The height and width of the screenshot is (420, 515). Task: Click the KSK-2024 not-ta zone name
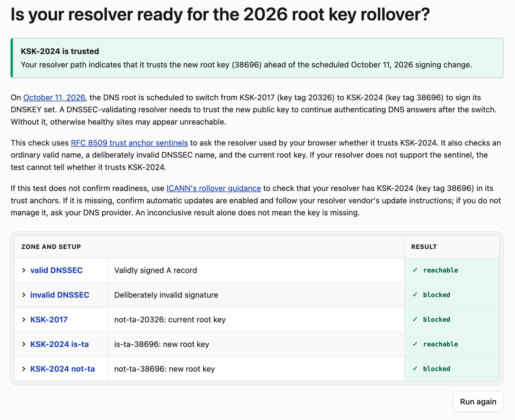62,369
